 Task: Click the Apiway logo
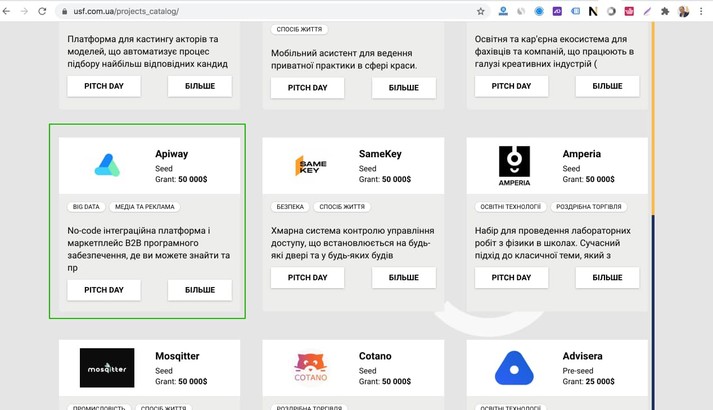click(x=107, y=166)
